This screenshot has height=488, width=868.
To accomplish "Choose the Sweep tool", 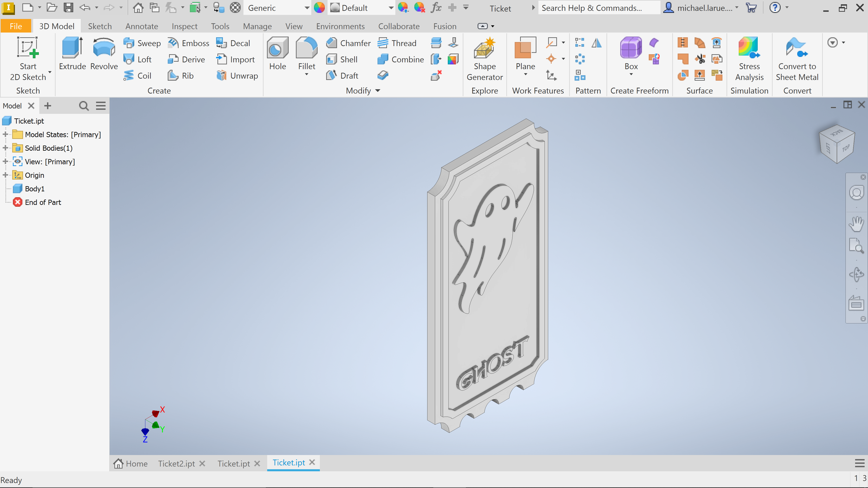I will [142, 43].
